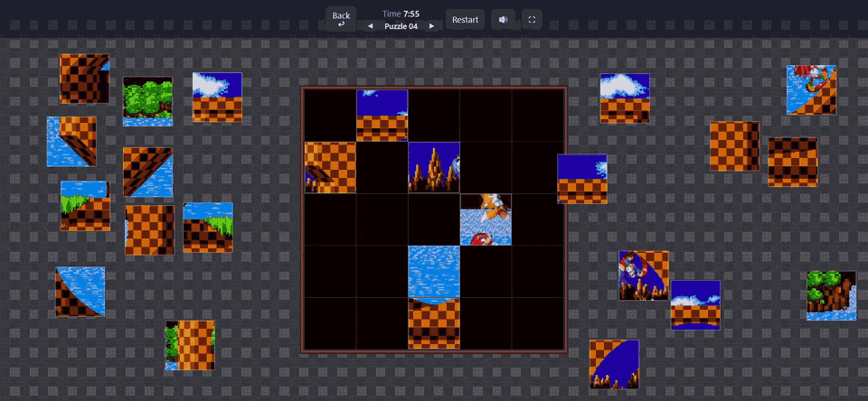Toggle fullscreen mode icon
Image resolution: width=868 pixels, height=401 pixels.
[x=532, y=19]
